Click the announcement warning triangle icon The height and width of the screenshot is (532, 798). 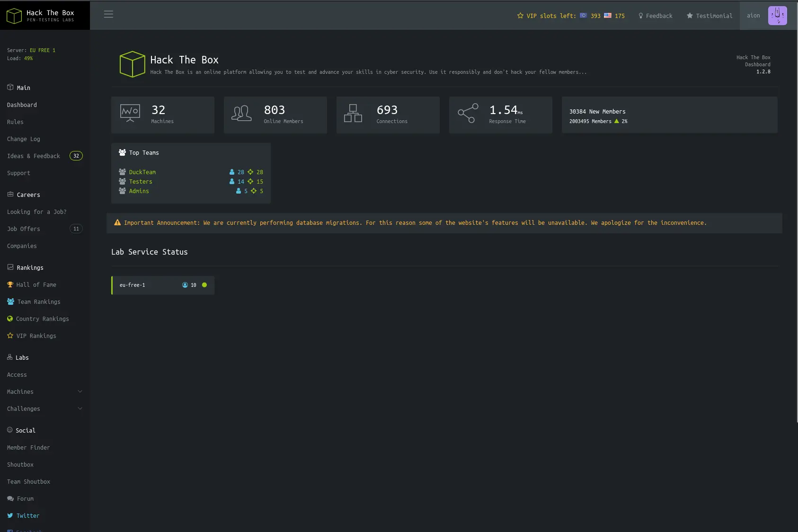pos(117,222)
